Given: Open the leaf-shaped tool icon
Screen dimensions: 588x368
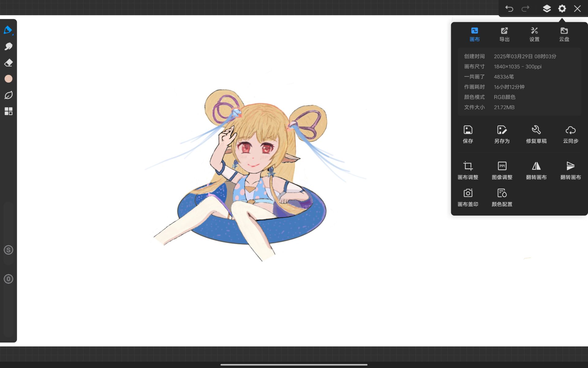Looking at the screenshot, I should [8, 95].
